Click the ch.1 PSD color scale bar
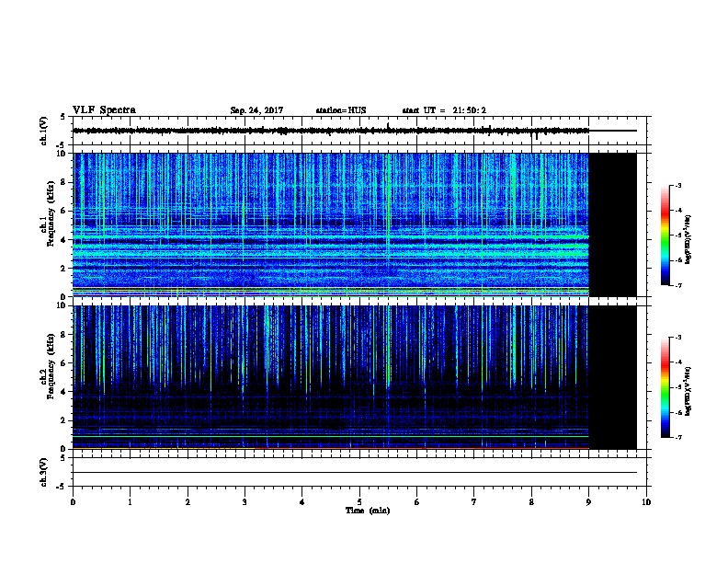This screenshot has height=563, width=728. [665, 236]
